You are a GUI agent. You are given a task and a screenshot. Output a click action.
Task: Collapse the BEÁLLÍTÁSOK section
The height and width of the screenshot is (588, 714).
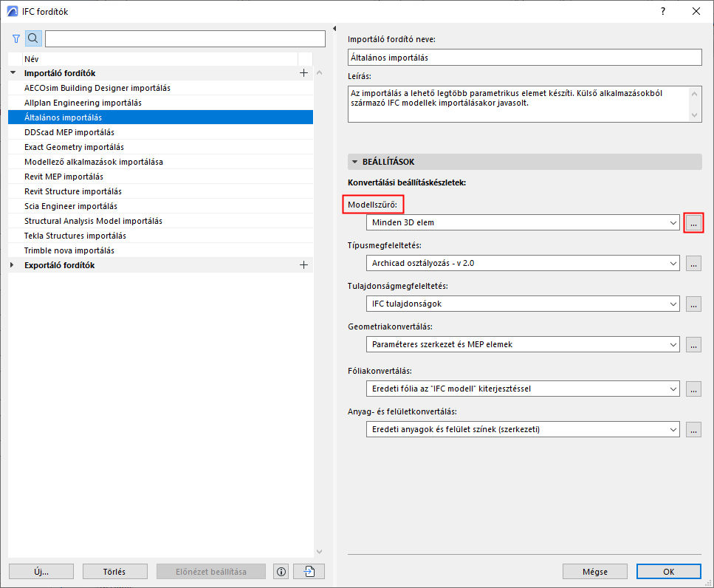[355, 162]
